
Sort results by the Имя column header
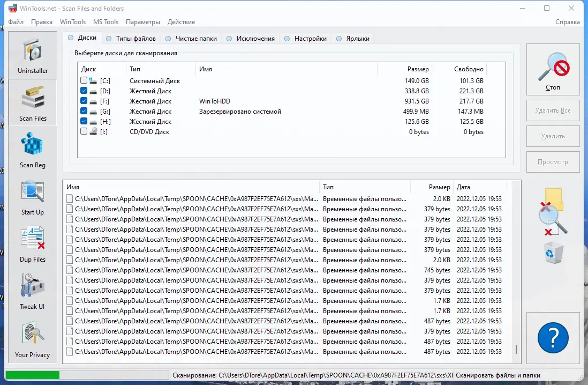click(x=191, y=187)
